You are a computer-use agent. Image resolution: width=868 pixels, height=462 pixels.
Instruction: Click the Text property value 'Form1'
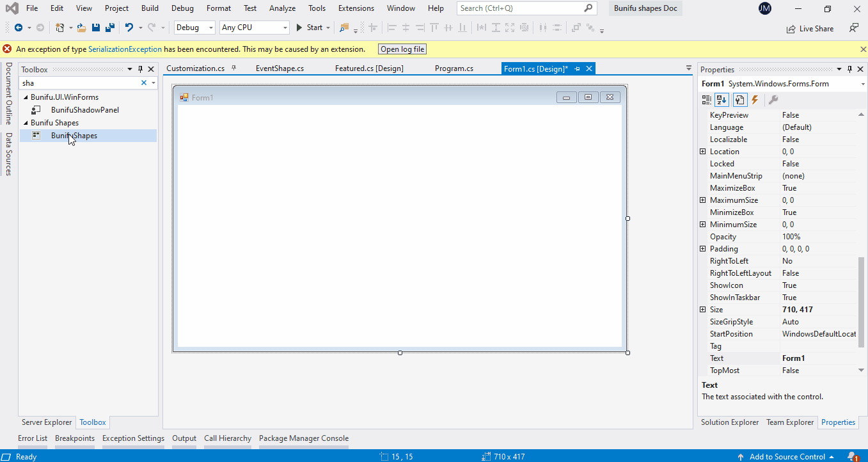pos(818,358)
